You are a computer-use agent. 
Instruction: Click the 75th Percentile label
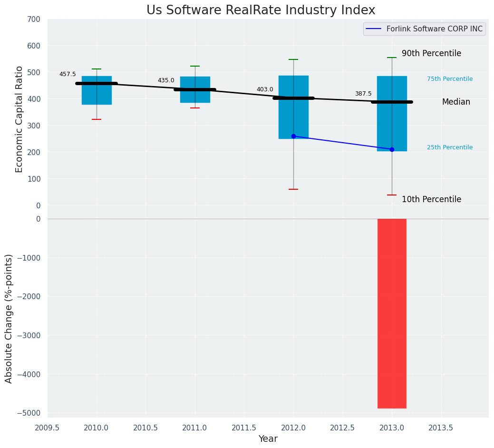click(x=450, y=79)
